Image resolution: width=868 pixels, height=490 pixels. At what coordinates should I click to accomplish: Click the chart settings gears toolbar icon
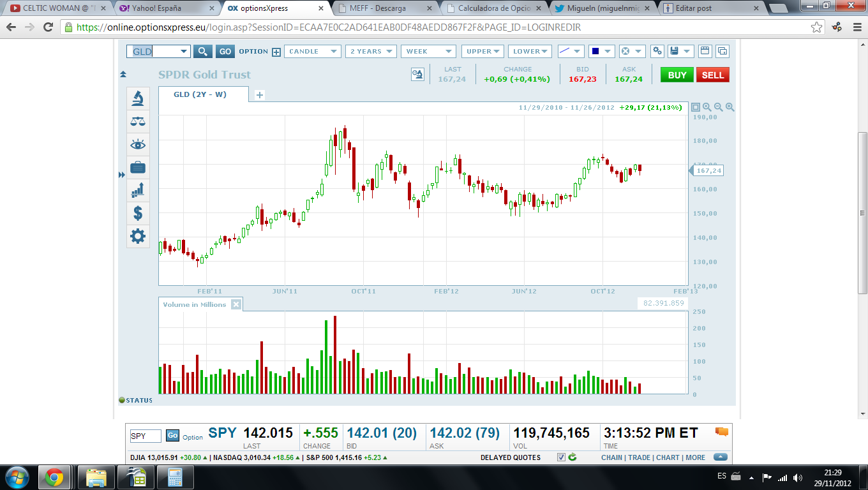tap(657, 52)
